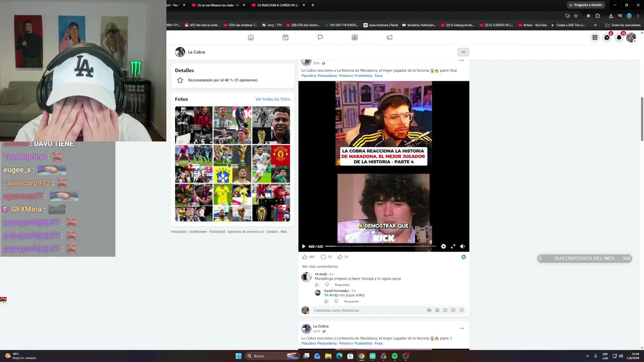This screenshot has height=362, width=644.
Task: Open 'Todos los marcadores' folder
Action: [623, 25]
